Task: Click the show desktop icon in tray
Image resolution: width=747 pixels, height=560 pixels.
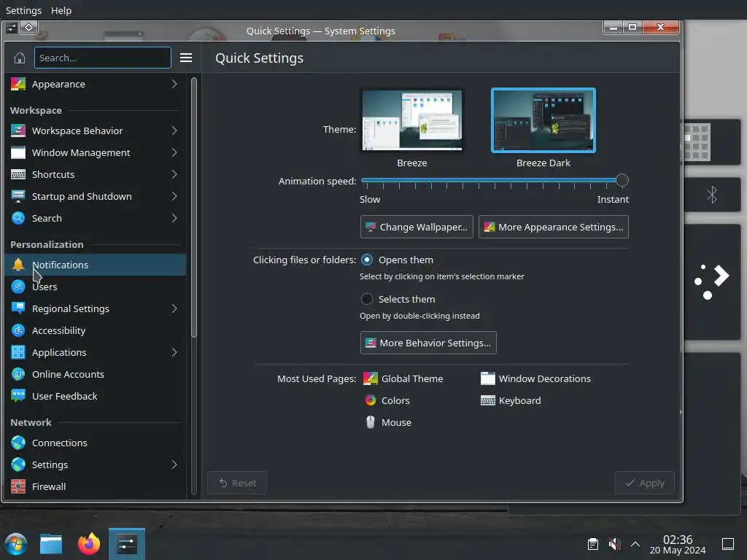Action: click(x=727, y=544)
